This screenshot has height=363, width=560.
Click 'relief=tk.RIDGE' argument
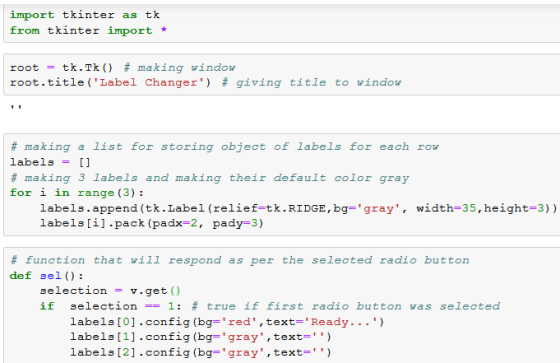click(269, 208)
